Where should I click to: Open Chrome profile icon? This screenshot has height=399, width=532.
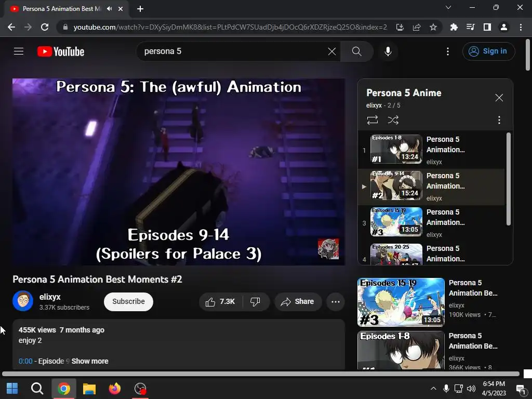(504, 27)
